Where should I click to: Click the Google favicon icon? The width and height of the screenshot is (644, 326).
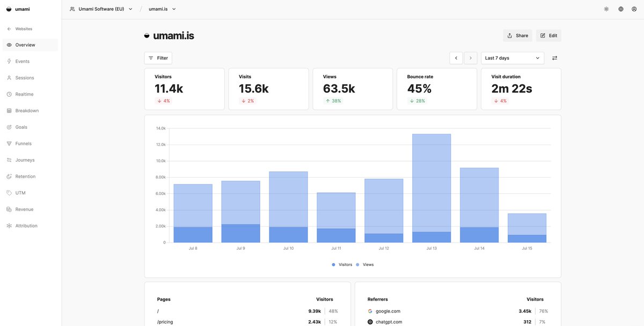370,311
